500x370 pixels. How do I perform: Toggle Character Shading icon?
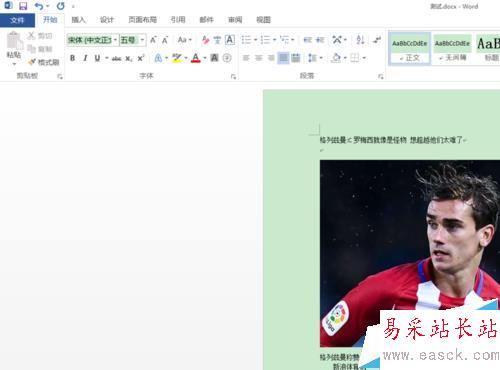pos(214,58)
